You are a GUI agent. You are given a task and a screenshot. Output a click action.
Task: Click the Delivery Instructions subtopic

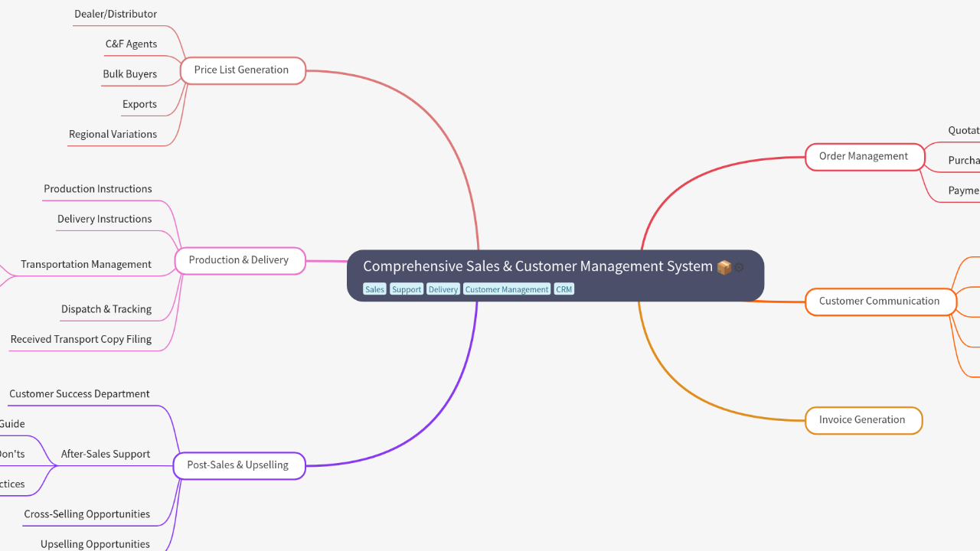pyautogui.click(x=105, y=219)
